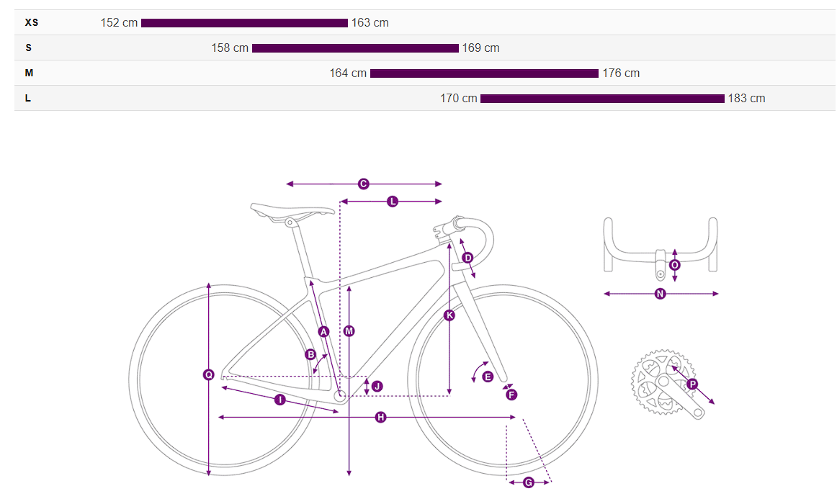Click the S size height range bar
The width and height of the screenshot is (837, 504).
(x=355, y=48)
